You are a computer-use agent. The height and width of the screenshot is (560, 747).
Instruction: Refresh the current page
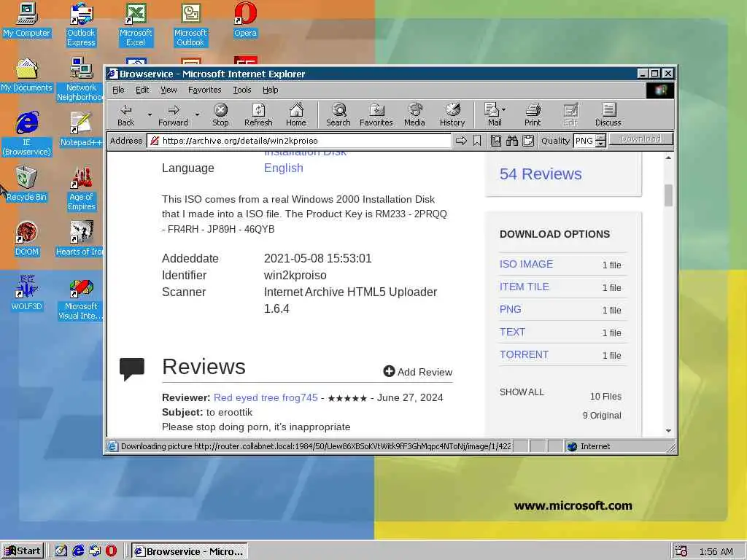point(258,114)
